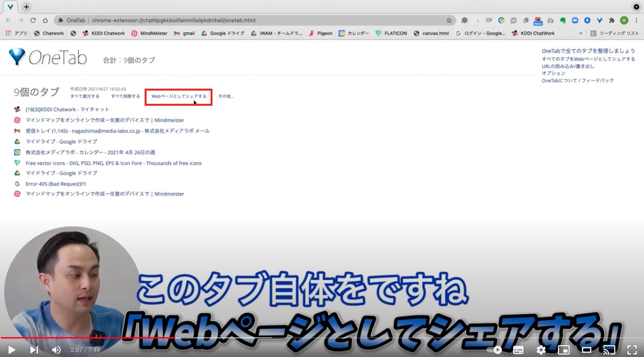Click the browser back arrow
Viewport: 644px width, 357px height.
click(9, 20)
